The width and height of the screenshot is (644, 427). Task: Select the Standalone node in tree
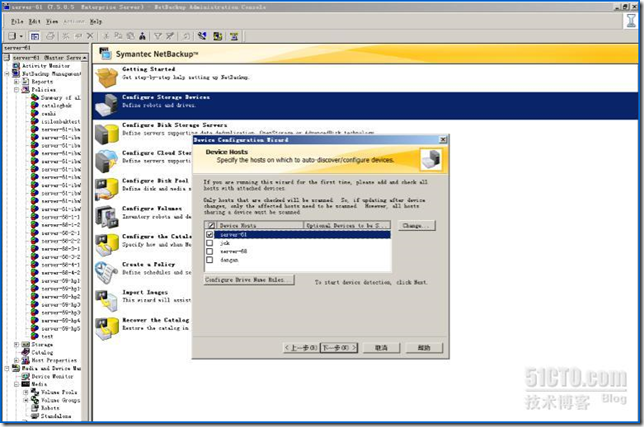click(56, 416)
